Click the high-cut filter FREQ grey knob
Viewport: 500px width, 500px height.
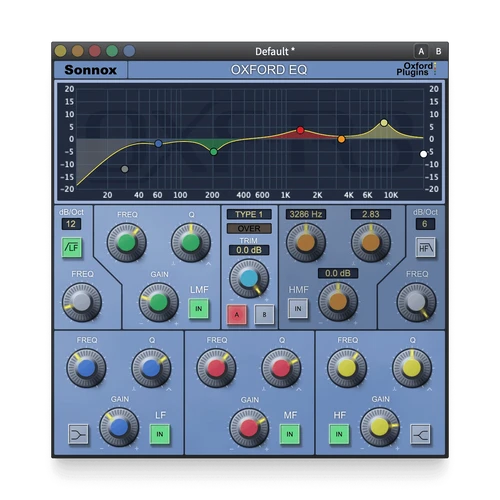pyautogui.click(x=416, y=302)
